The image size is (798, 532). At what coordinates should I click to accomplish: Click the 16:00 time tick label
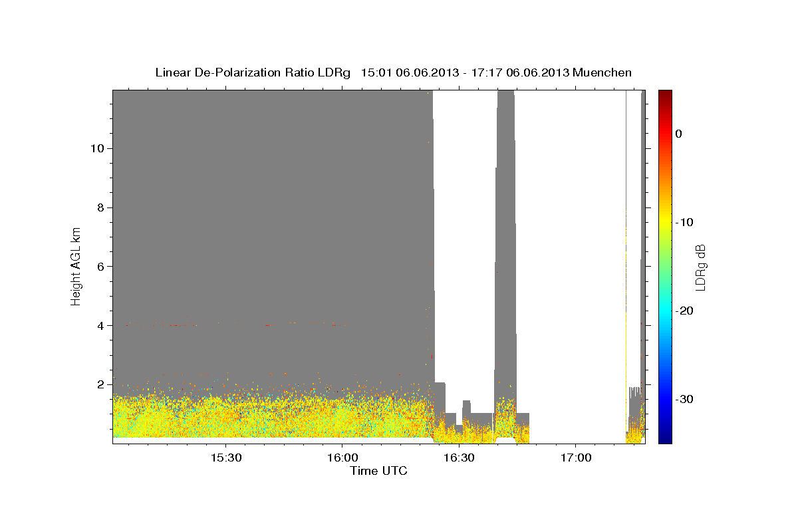click(342, 458)
